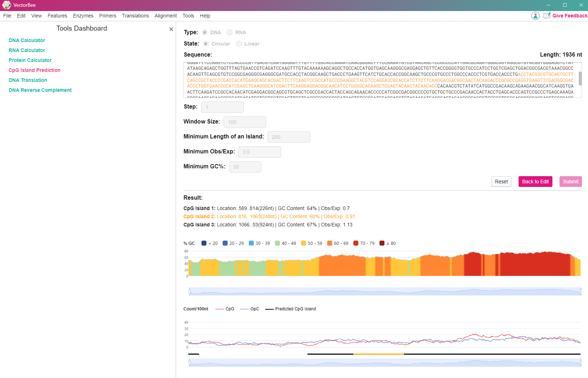The image size is (588, 378).
Task: Click Minimum Length of an Island field
Action: [x=289, y=137]
